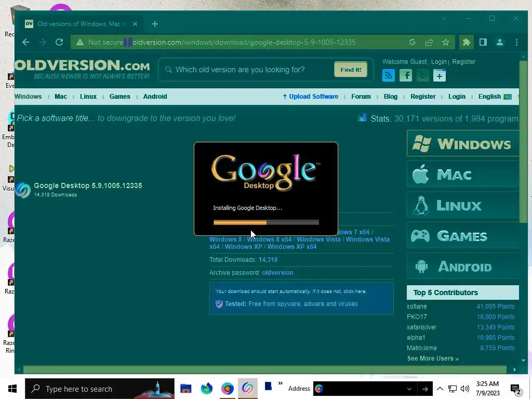532x399 pixels.
Task: Open the Blog nav link
Action: 391,96
